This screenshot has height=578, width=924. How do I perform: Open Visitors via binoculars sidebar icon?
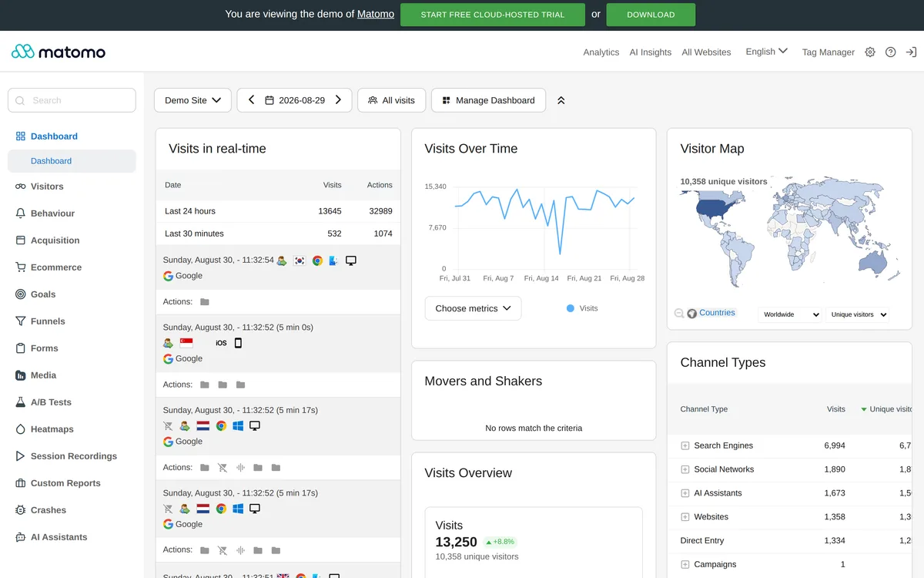(21, 187)
